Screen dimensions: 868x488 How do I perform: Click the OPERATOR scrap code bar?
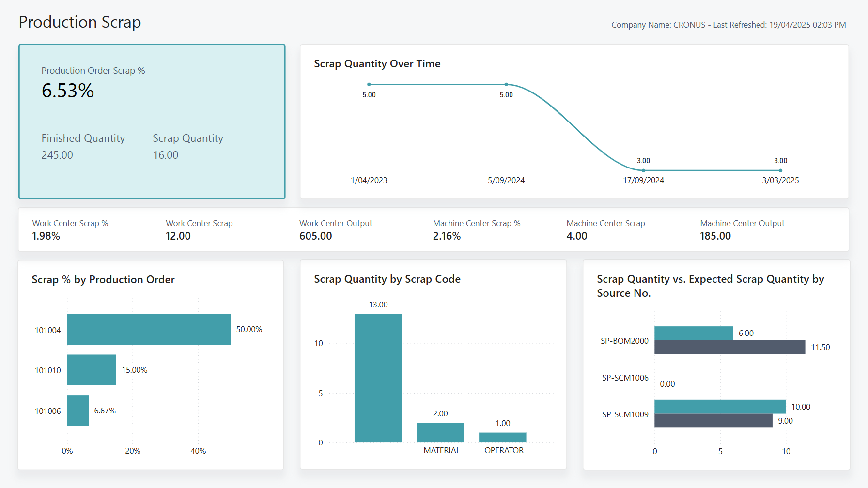coord(502,438)
